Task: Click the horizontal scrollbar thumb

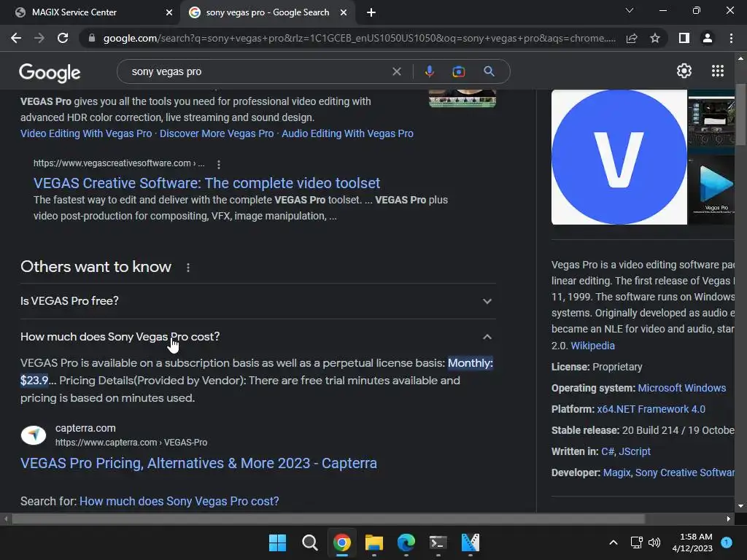Action: coord(328,518)
